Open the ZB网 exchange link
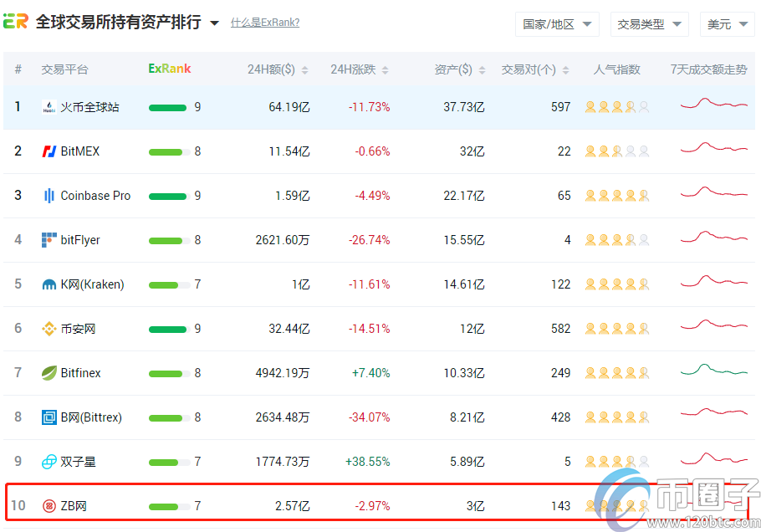 point(74,506)
